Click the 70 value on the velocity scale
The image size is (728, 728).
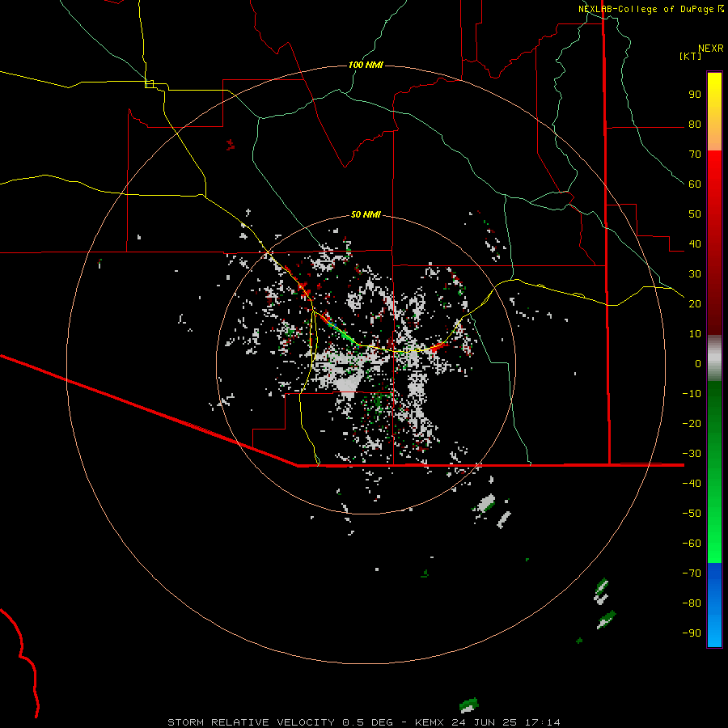[695, 154]
